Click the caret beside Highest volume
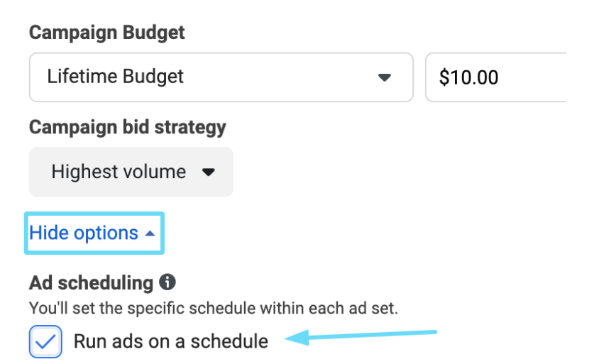 [x=208, y=172]
